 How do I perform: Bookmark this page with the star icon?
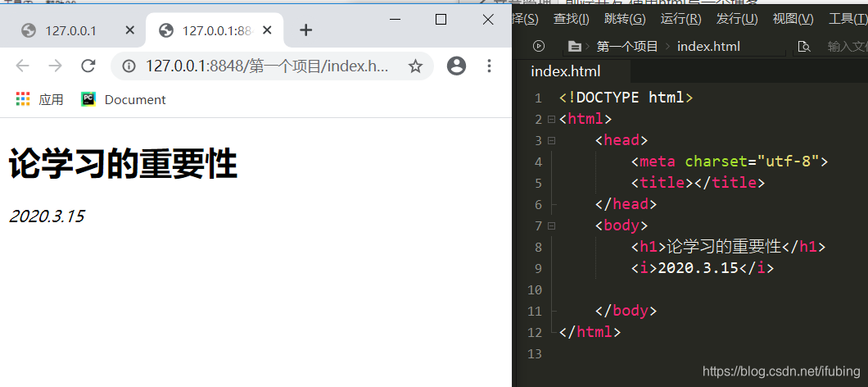coord(415,66)
